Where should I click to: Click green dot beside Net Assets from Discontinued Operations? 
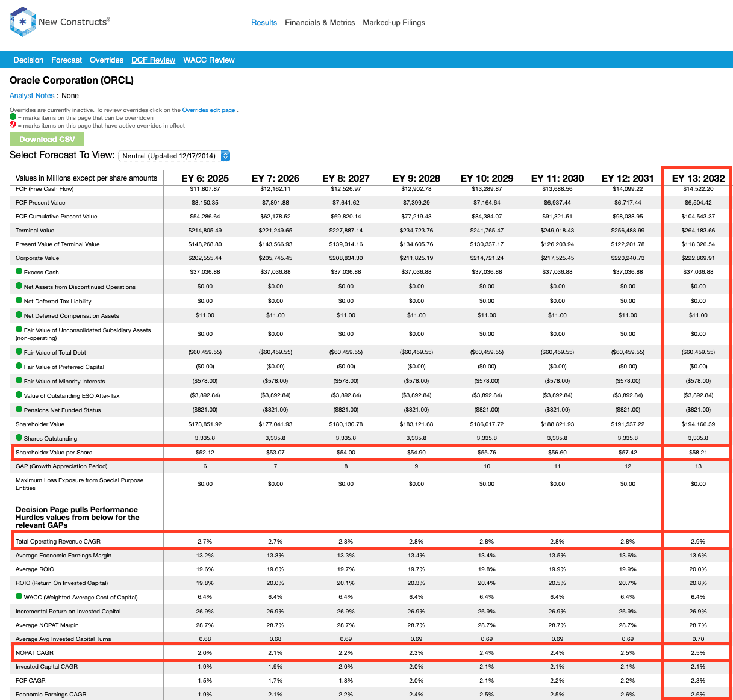(x=19, y=286)
